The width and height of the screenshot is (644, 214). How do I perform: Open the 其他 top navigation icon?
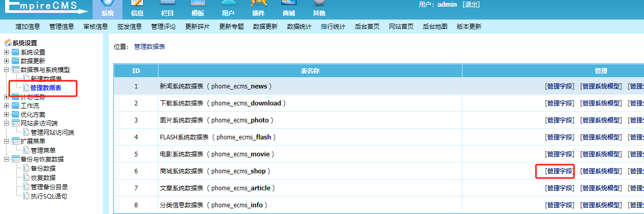click(x=319, y=9)
